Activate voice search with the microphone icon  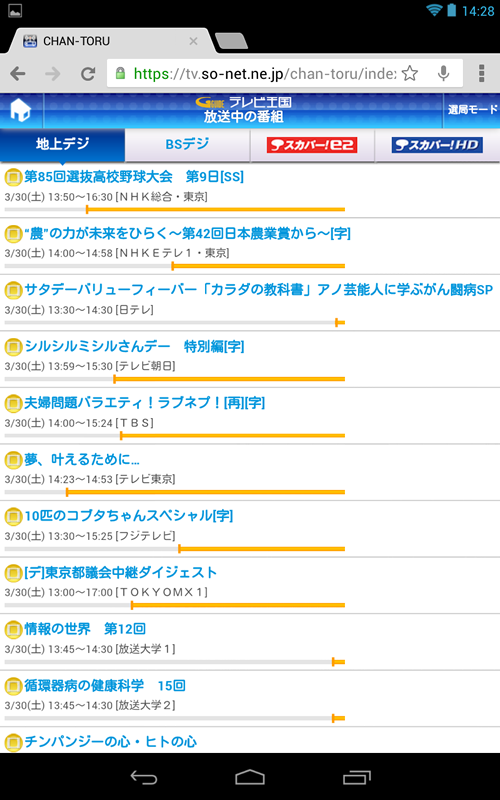(444, 74)
